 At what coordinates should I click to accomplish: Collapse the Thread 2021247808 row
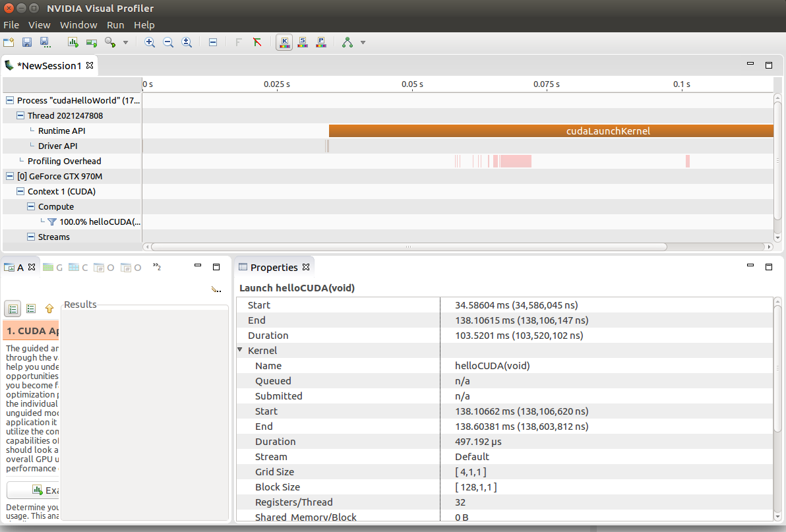[x=20, y=115]
